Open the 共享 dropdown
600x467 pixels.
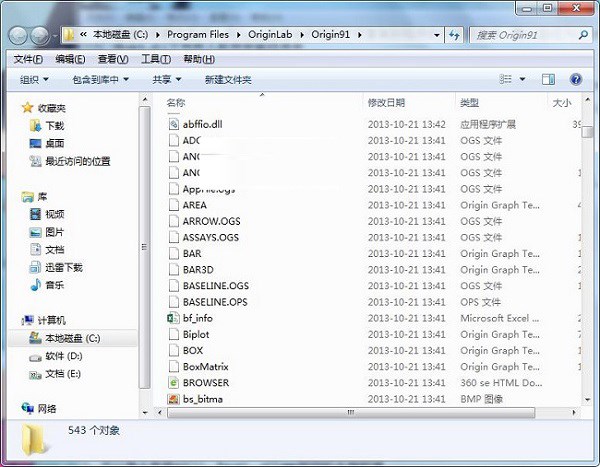click(166, 80)
